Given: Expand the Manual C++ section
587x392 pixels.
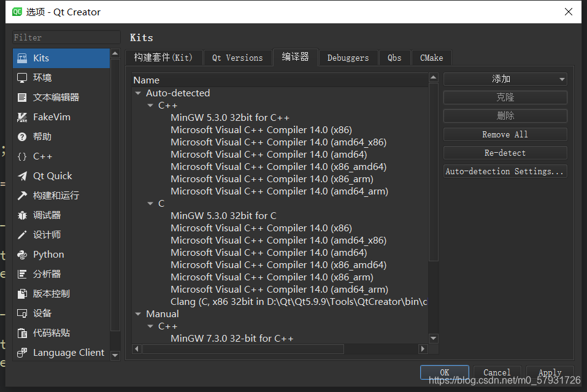Looking at the screenshot, I should coord(150,326).
